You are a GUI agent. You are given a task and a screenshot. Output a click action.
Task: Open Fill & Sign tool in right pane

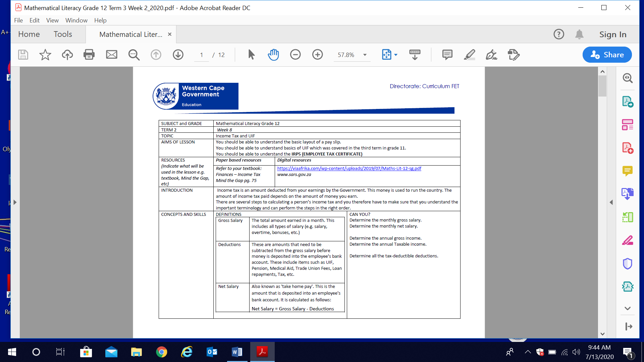point(628,240)
